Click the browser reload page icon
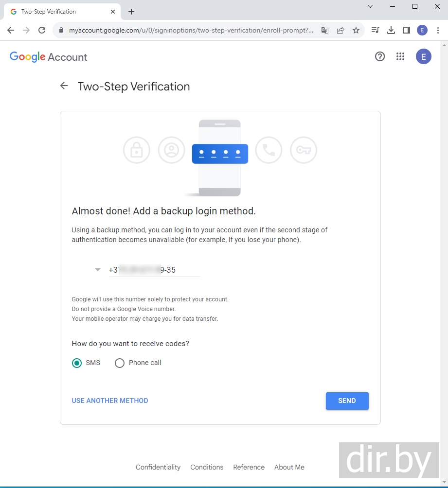 (x=42, y=30)
